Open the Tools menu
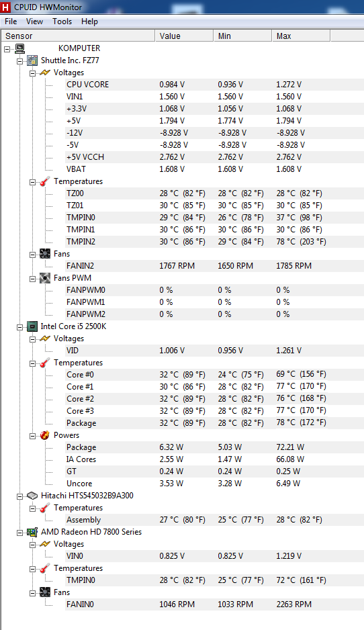Viewport: 364px width, 630px height. [62, 21]
